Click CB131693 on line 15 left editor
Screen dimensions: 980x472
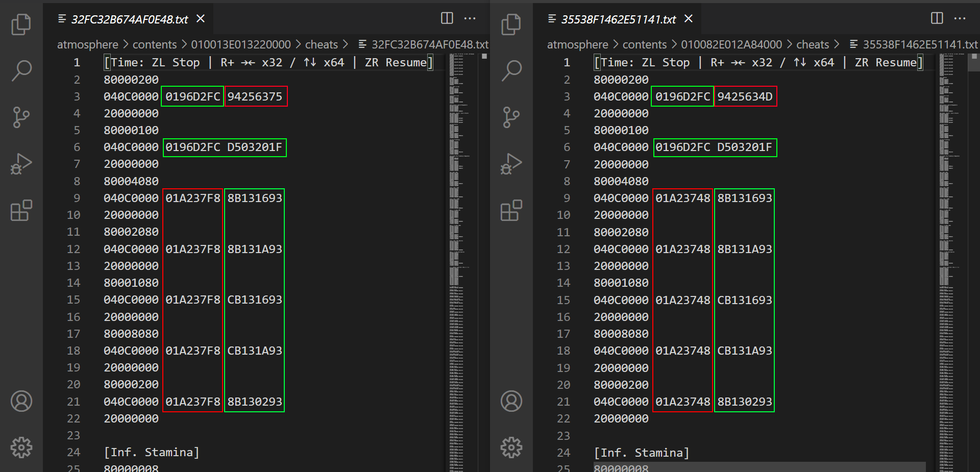pos(255,300)
